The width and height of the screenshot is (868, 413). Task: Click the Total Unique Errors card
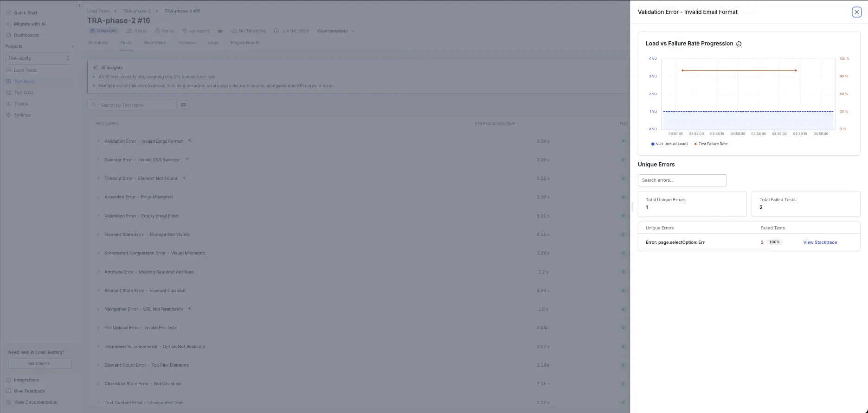(692, 204)
